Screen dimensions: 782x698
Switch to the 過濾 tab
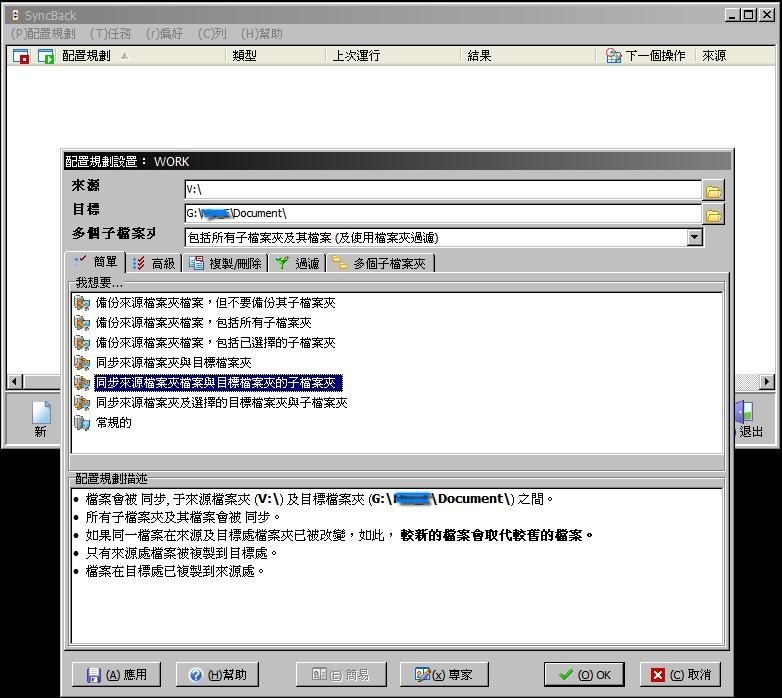click(297, 263)
